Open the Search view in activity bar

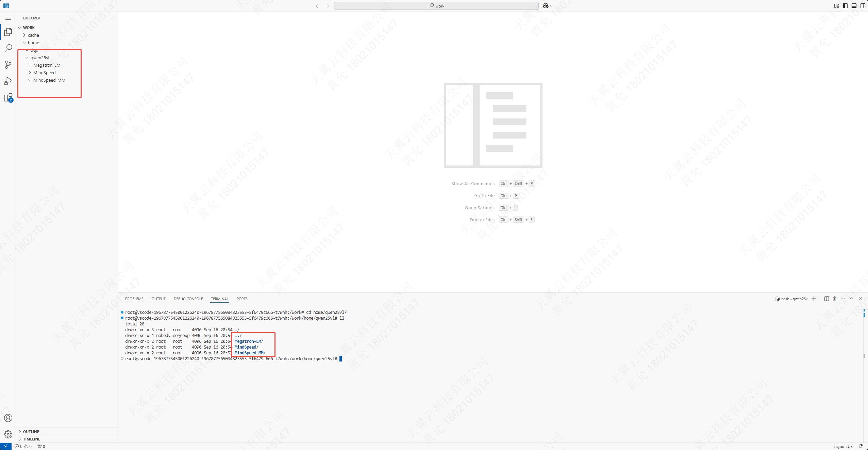click(8, 48)
